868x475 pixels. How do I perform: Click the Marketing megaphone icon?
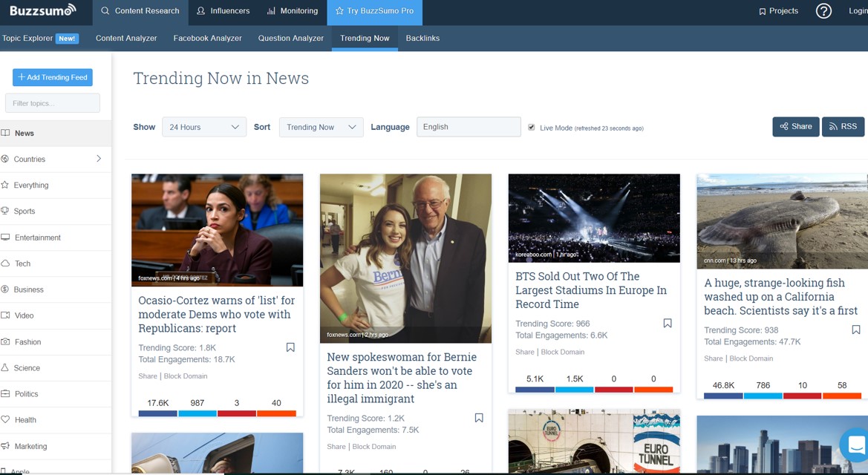[x=5, y=445]
